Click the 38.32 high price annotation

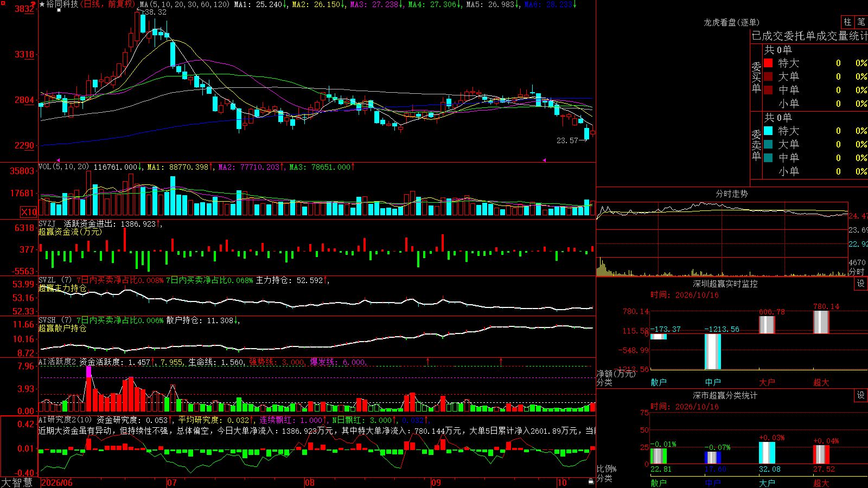155,12
